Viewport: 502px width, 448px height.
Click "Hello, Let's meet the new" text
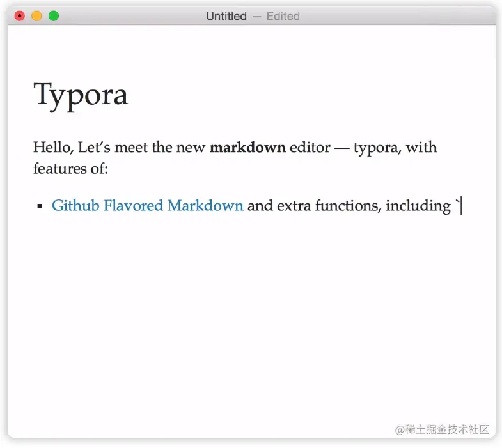(119, 148)
